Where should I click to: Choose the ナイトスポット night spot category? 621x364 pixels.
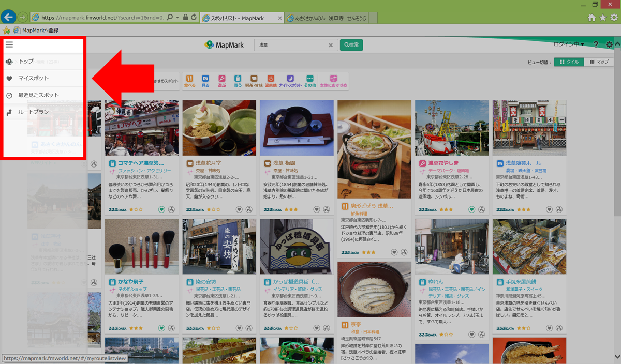coord(290,81)
